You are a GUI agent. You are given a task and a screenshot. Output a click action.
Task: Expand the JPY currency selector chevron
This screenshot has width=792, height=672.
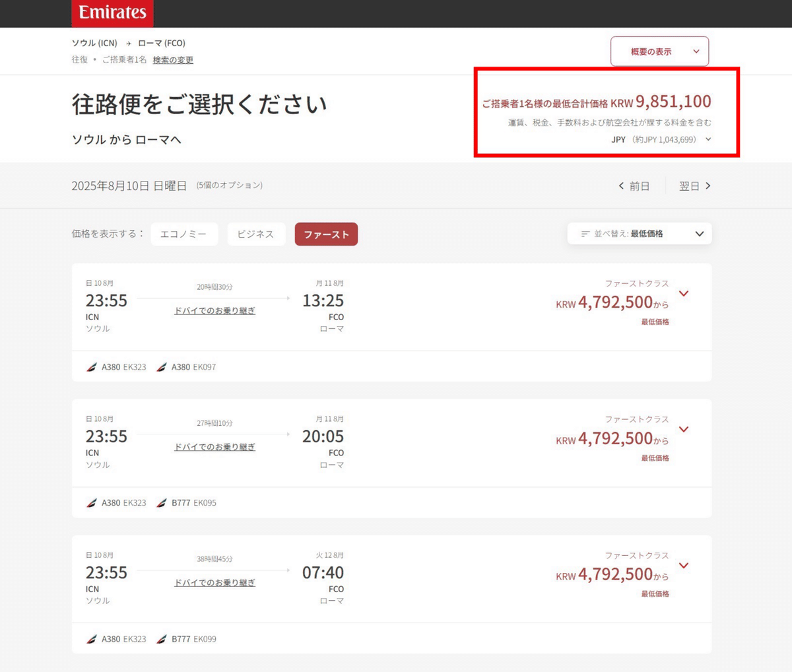[708, 139]
